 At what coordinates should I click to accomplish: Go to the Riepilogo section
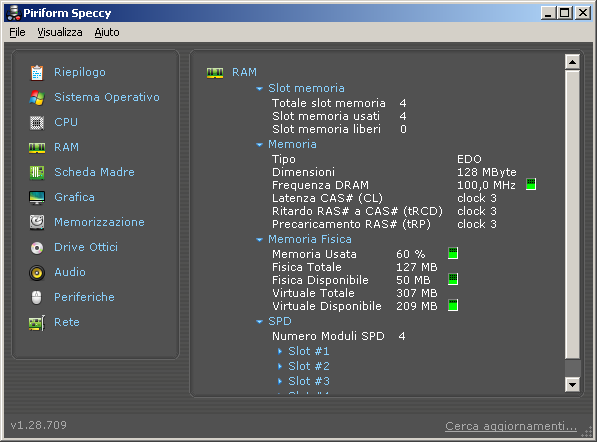(80, 72)
